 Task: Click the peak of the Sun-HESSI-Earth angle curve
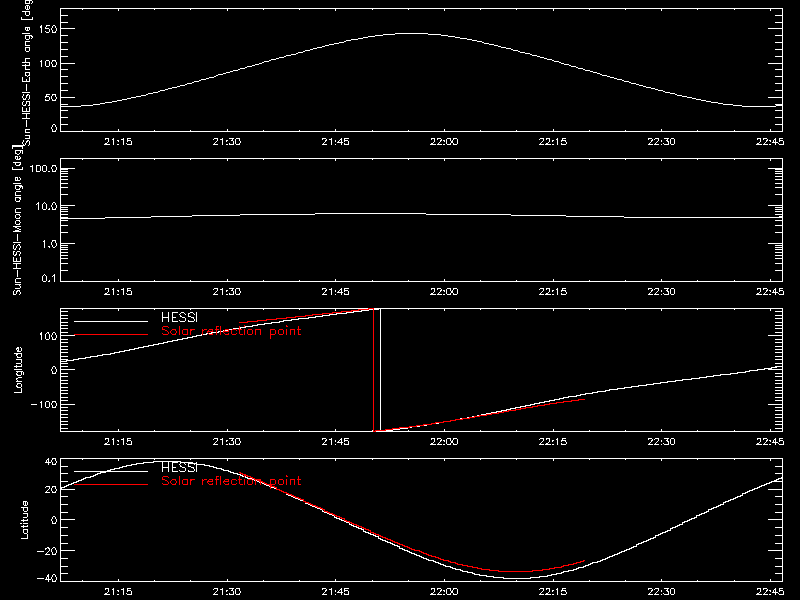click(x=414, y=34)
